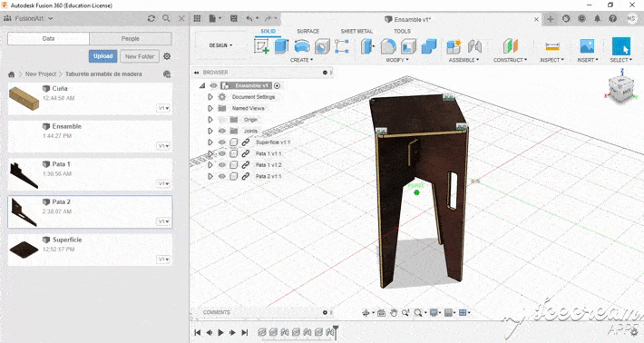Select the Extrude tool
Image resolution: width=644 pixels, height=343 pixels.
(281, 46)
